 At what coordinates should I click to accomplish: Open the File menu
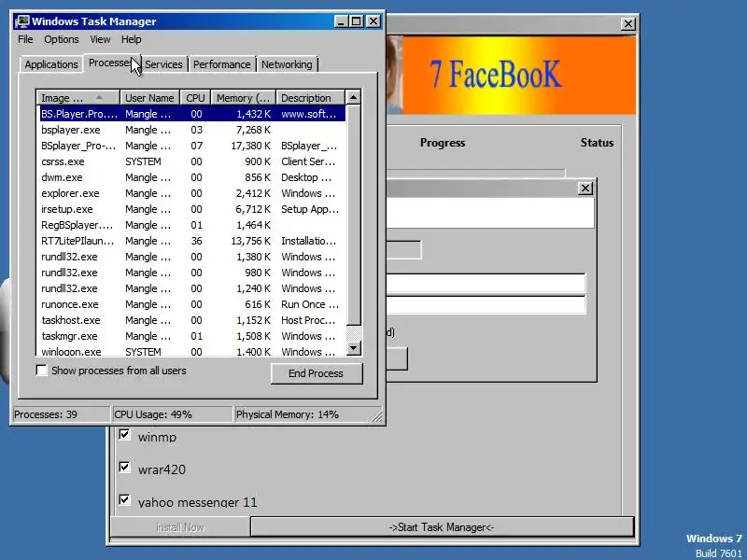(25, 39)
